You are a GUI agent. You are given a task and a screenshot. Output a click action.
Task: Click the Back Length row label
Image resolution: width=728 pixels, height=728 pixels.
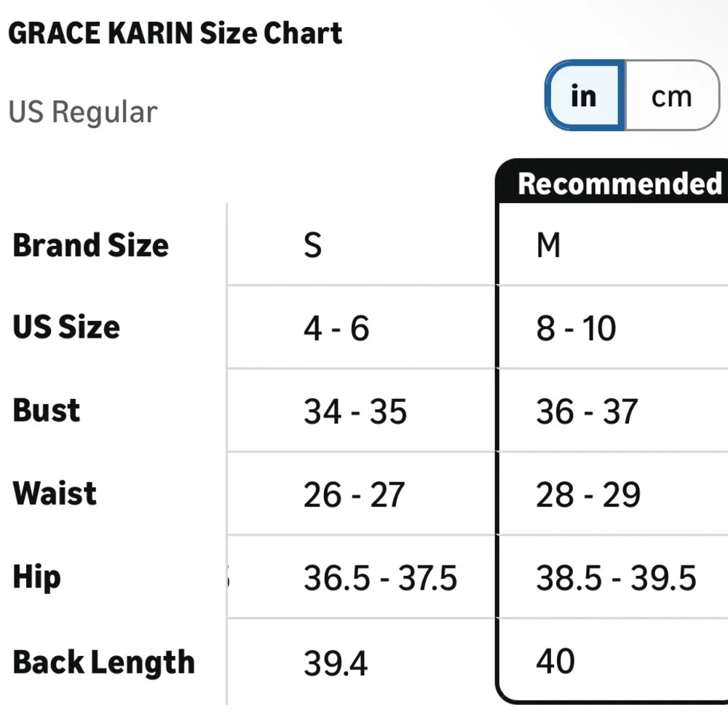(103, 662)
